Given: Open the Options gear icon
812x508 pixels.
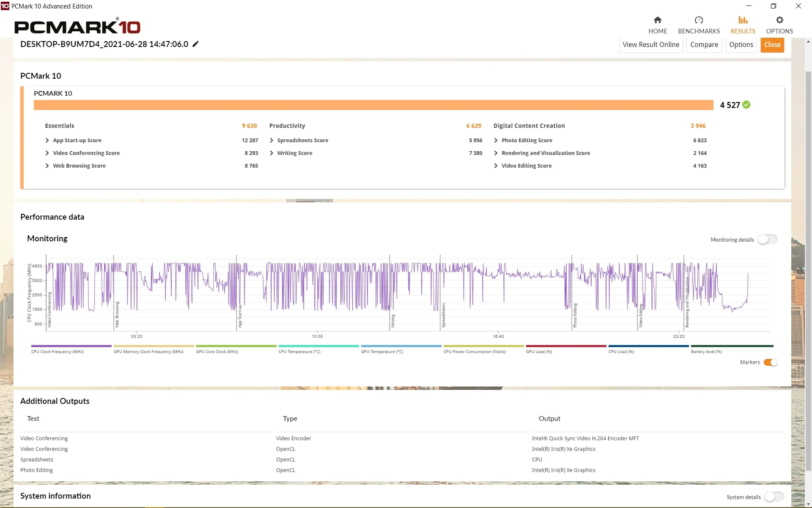Looking at the screenshot, I should click(779, 20).
